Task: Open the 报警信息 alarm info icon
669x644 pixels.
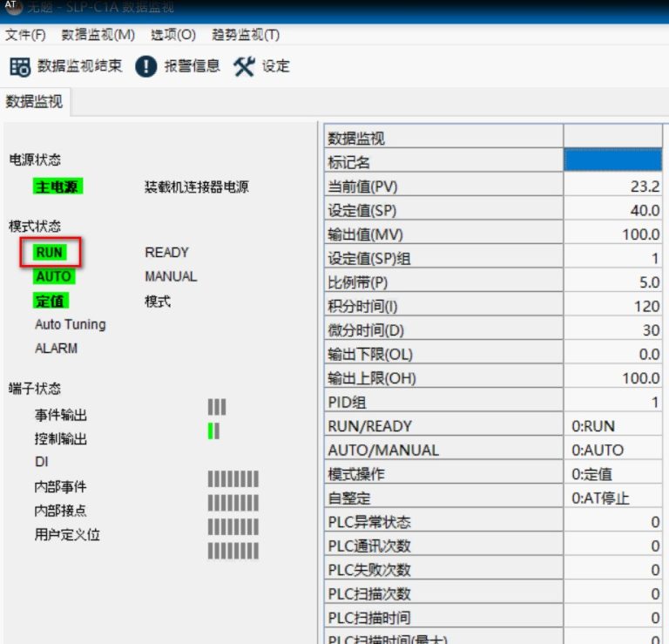Action: (x=146, y=66)
